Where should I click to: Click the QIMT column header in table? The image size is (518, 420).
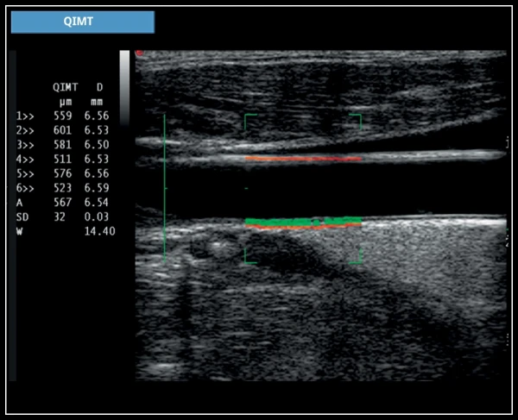(64, 86)
